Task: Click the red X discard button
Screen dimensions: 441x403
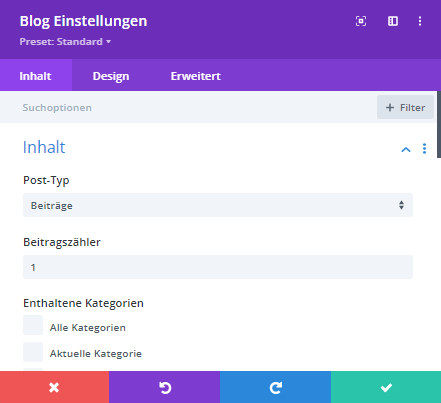Action: [x=54, y=387]
